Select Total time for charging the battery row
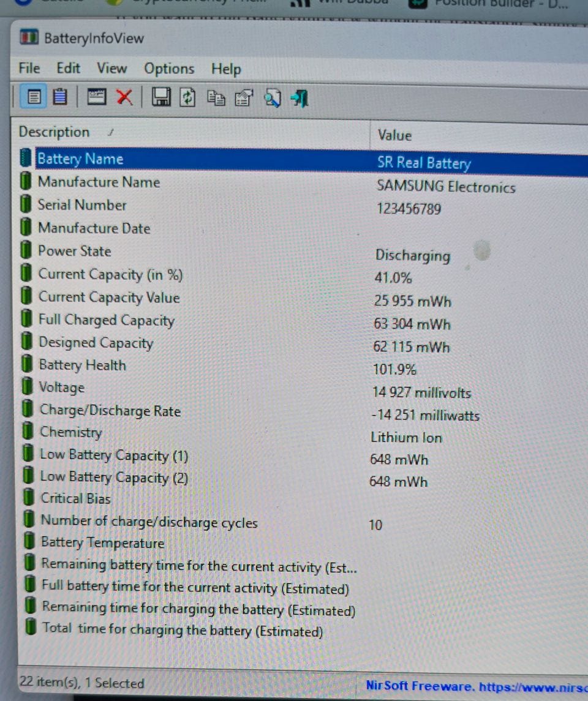 pyautogui.click(x=183, y=630)
